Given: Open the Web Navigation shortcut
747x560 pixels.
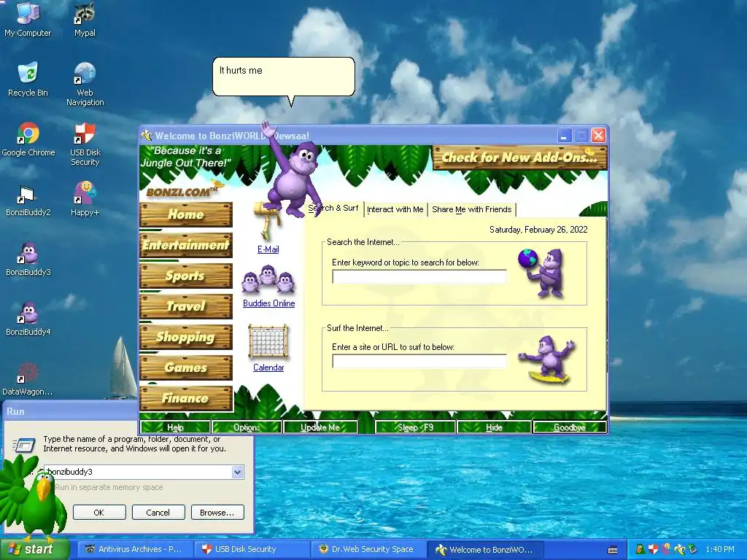Looking at the screenshot, I should tap(85, 84).
